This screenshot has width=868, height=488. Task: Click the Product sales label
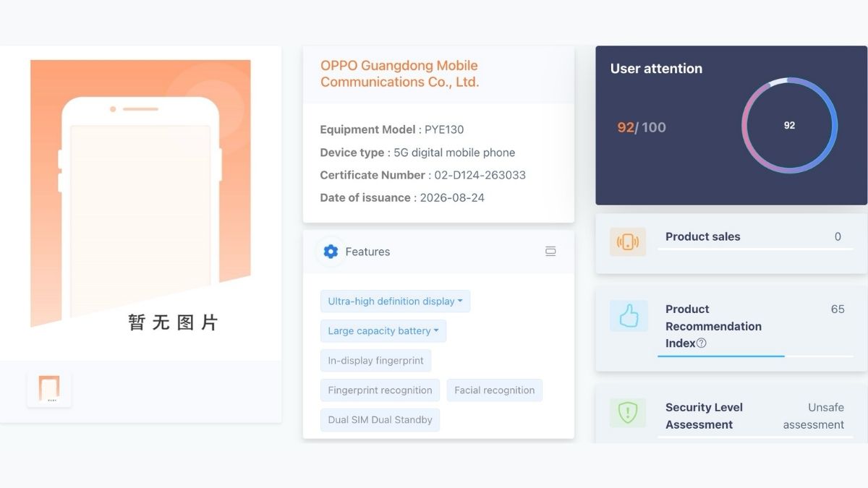702,236
